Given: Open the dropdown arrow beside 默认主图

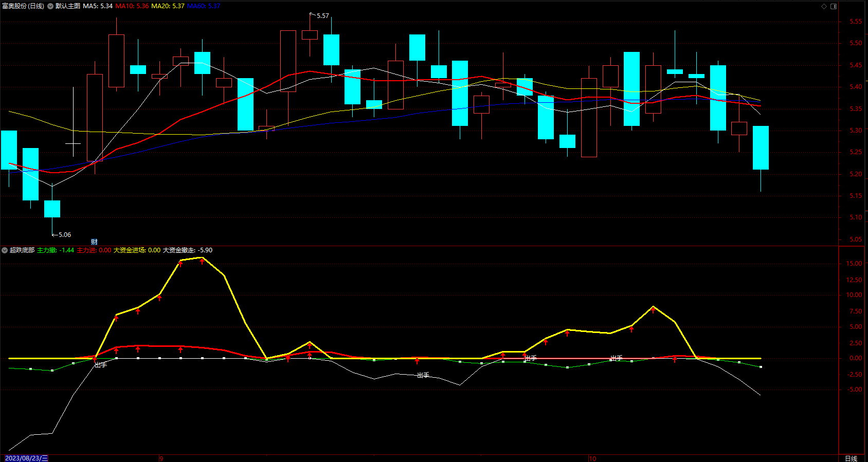Looking at the screenshot, I should point(50,6).
